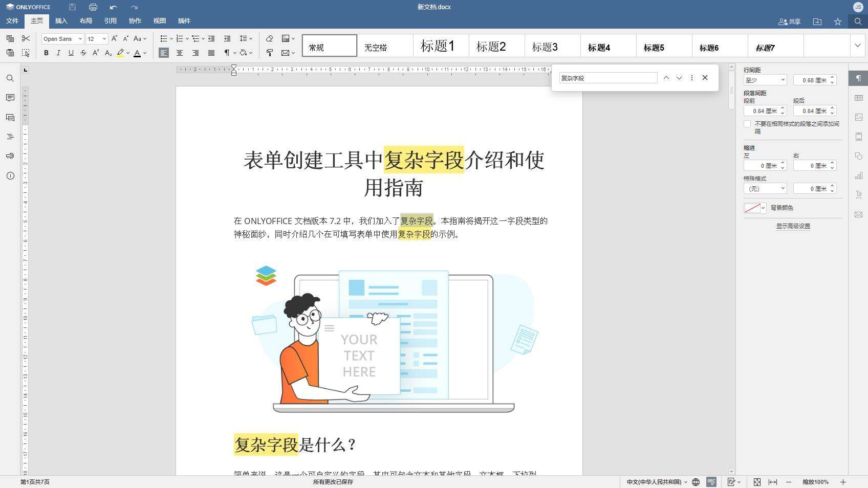Toggle justified alignment

[211, 53]
